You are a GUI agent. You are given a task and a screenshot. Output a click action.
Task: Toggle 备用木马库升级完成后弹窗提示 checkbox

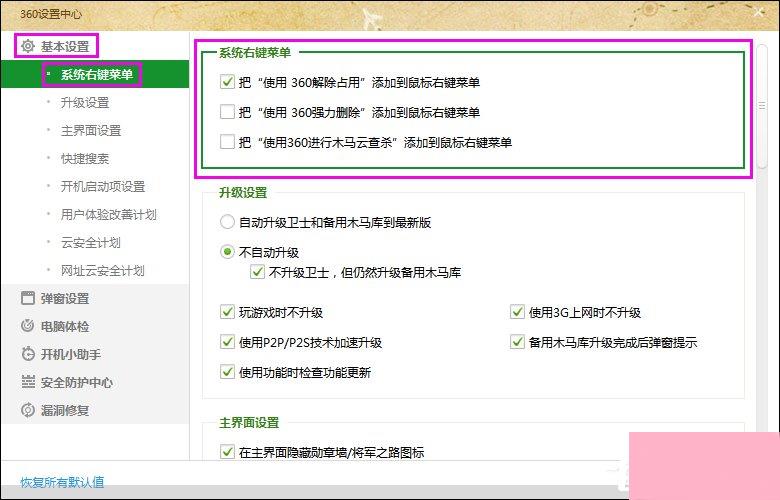tap(517, 342)
